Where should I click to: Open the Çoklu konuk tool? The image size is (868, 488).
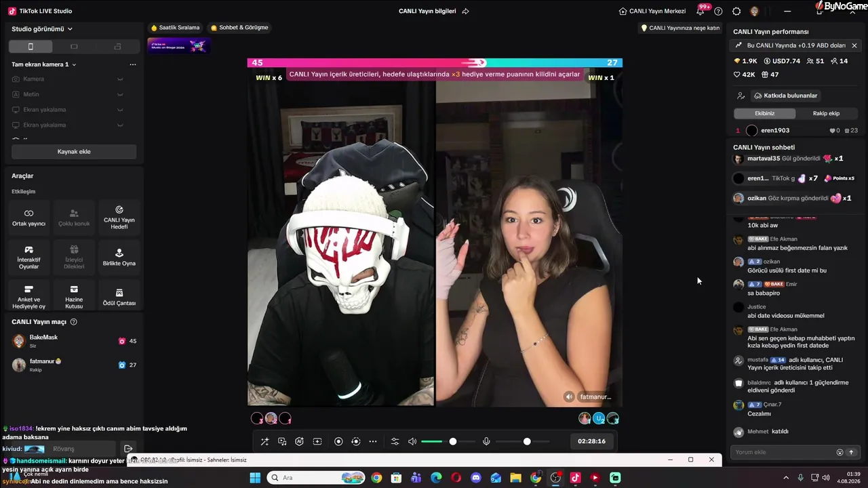pos(74,218)
